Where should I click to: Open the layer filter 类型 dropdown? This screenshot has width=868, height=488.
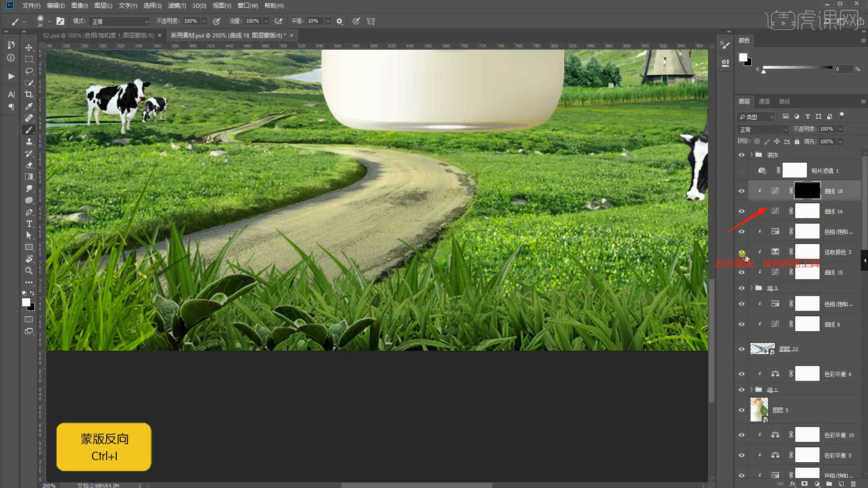point(756,117)
